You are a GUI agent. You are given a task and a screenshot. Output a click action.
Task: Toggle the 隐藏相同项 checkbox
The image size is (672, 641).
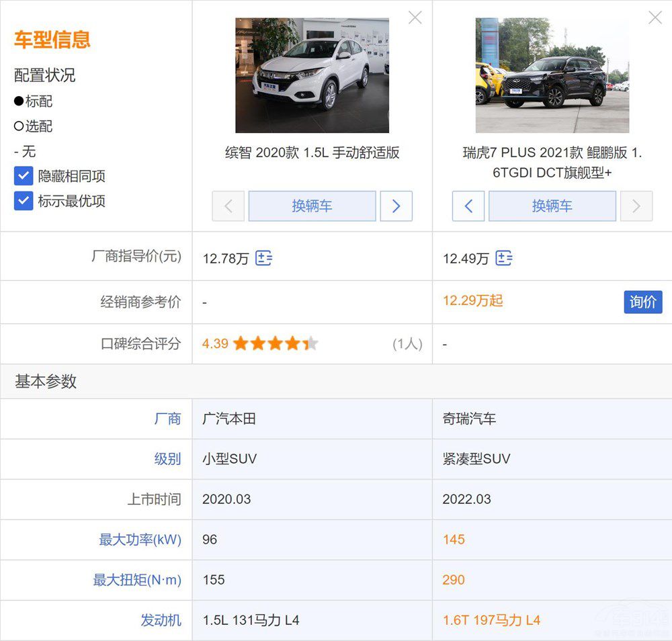[x=24, y=176]
